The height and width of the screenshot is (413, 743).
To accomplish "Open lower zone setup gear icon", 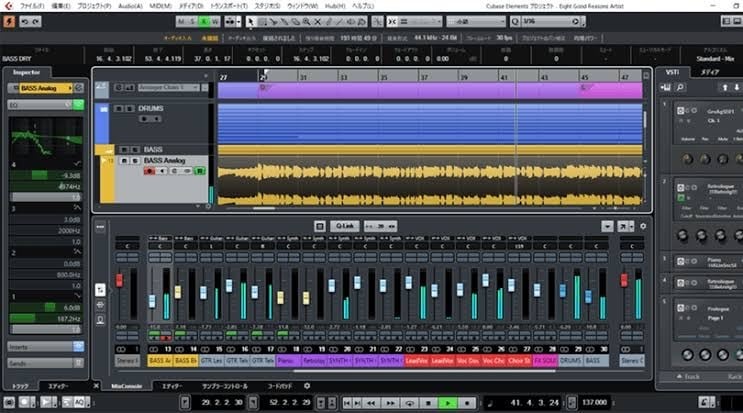I will (307, 386).
